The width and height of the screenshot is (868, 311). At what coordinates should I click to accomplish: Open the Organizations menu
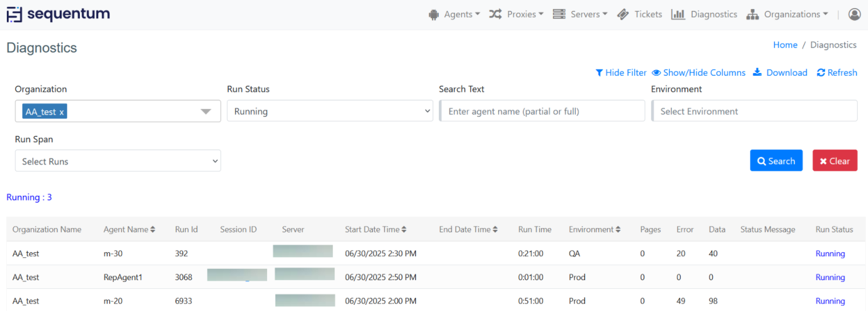tap(788, 14)
